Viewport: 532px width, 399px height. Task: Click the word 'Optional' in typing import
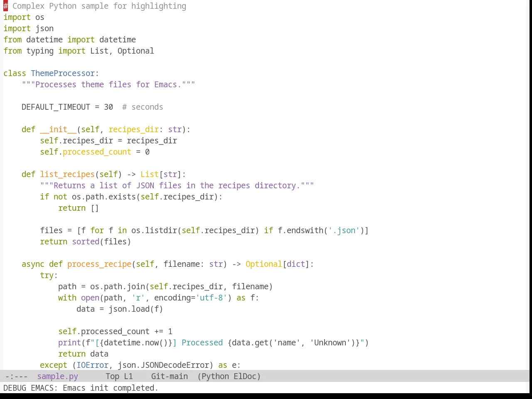[x=135, y=51]
